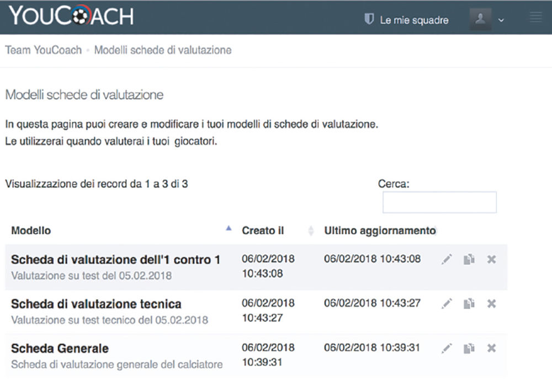Screen dimensions: 552x392
Task: Duplicate the 'Scheda di valutazione dell'1 contro 1' model
Action: (469, 259)
